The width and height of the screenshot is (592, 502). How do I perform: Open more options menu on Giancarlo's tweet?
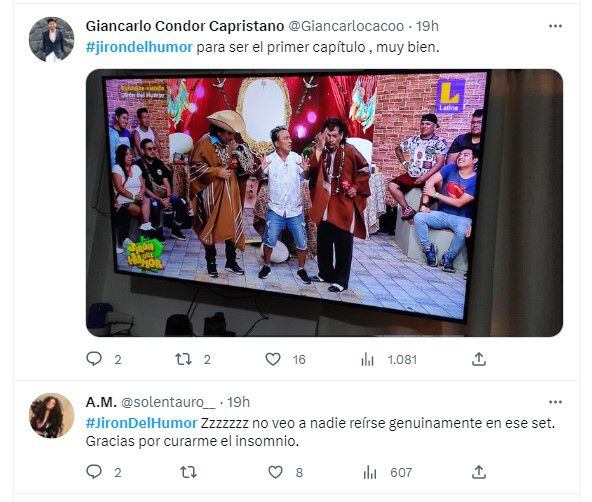(x=555, y=26)
